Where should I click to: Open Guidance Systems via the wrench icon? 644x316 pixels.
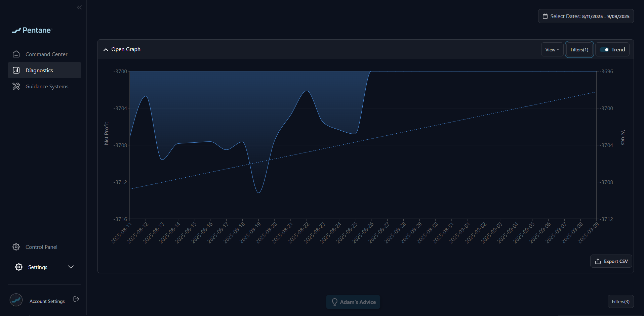16,86
